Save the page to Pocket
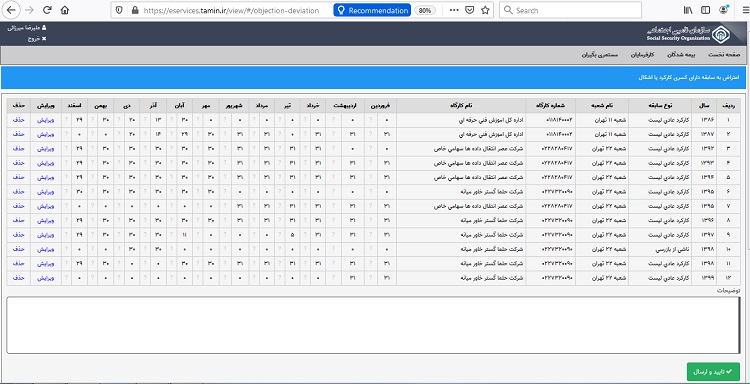Screen dimensions: 750x384 coord(470,10)
